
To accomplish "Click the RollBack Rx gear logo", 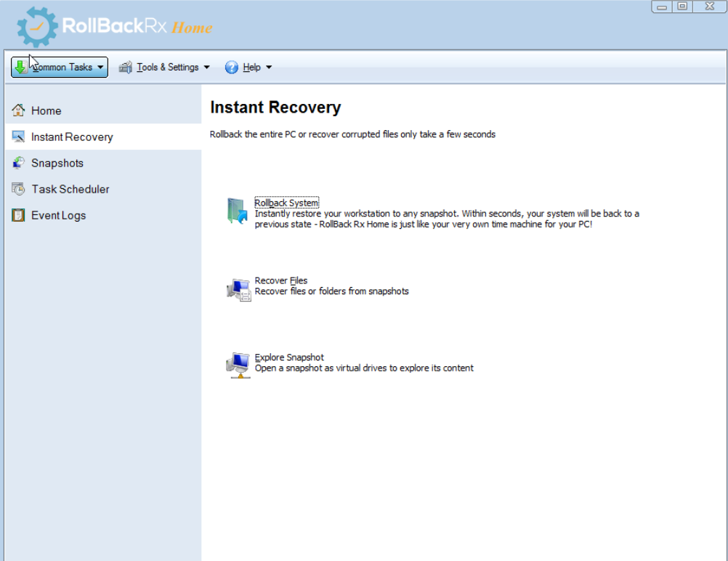I will click(36, 26).
